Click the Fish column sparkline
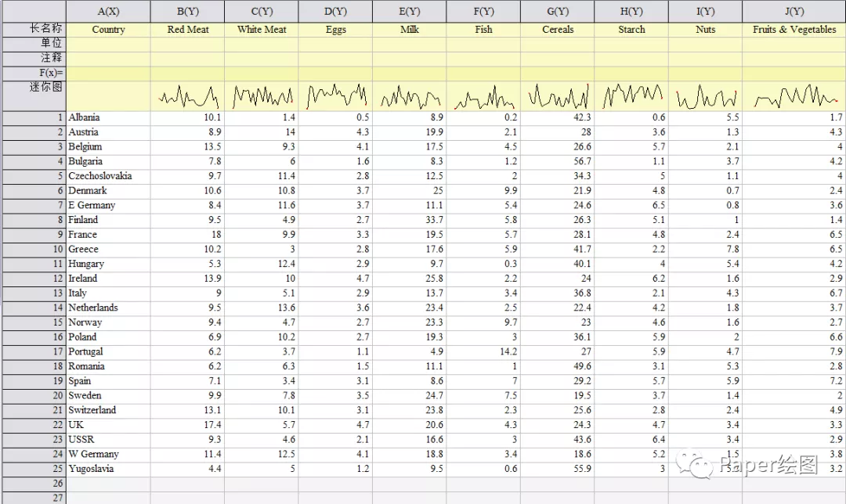This screenshot has width=846, height=504. [483, 97]
